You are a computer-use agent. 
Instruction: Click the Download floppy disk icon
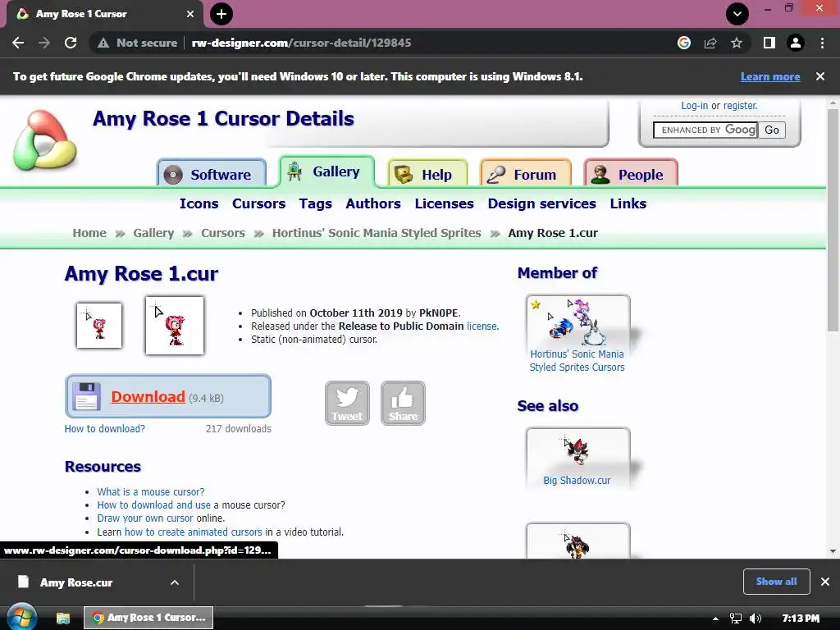(86, 396)
